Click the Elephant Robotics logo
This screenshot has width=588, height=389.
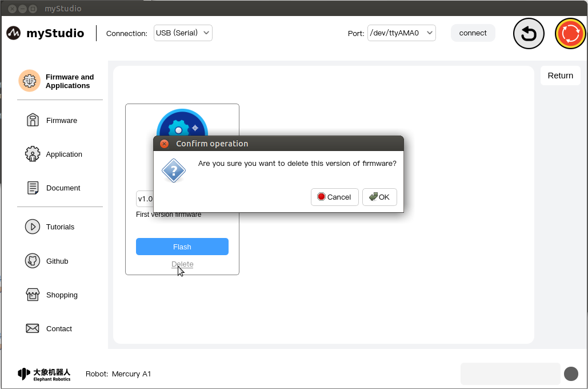click(x=44, y=374)
